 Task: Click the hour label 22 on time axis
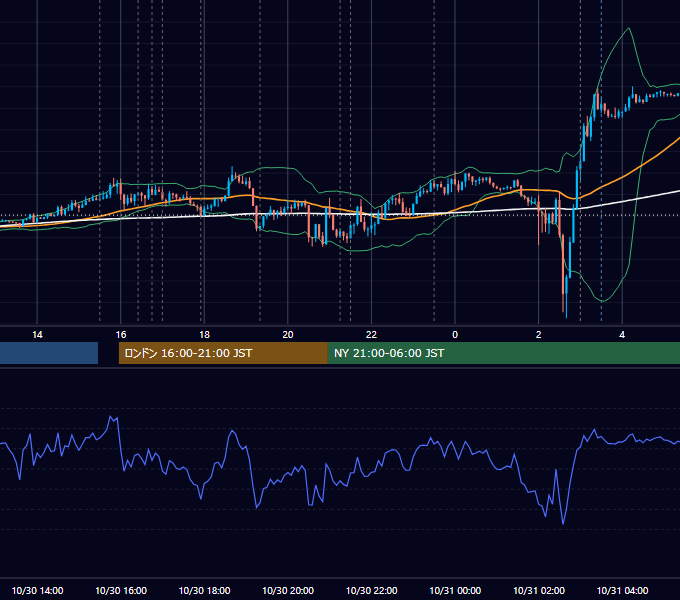(371, 335)
